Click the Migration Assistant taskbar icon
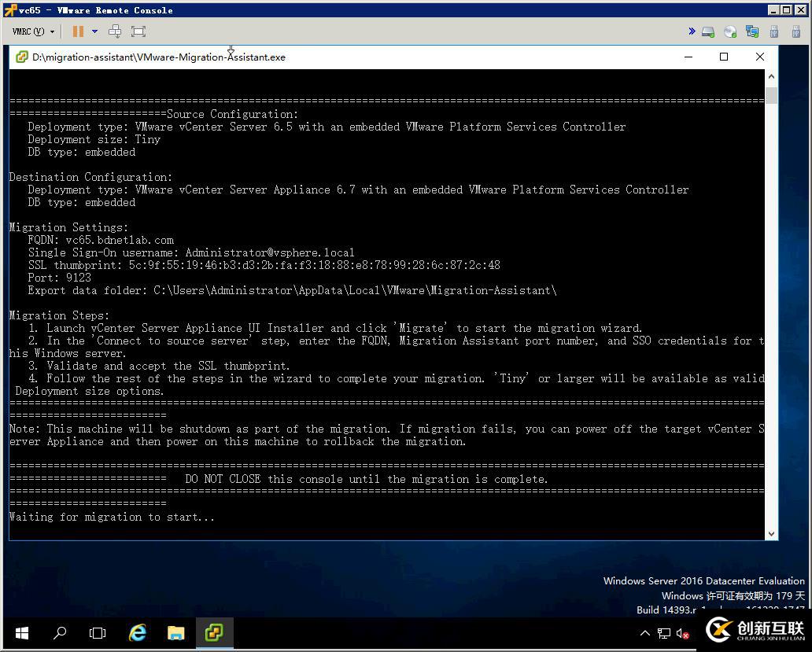 [214, 632]
